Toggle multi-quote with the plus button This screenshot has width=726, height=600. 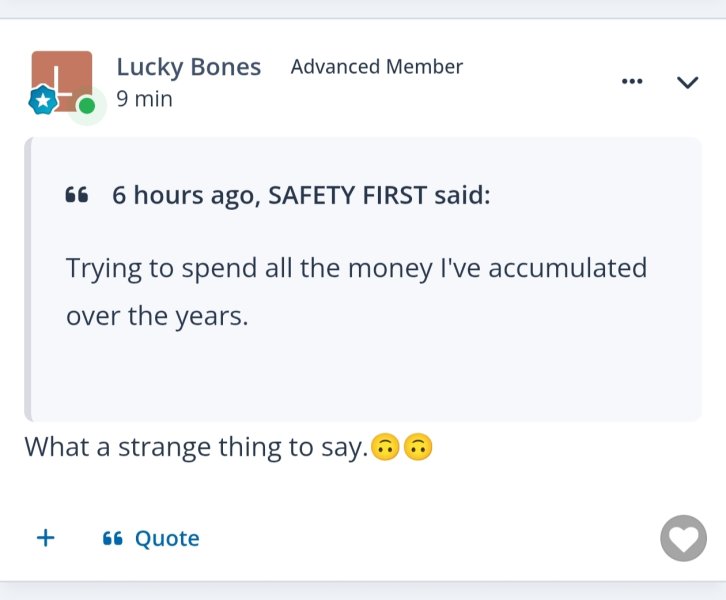point(45,538)
